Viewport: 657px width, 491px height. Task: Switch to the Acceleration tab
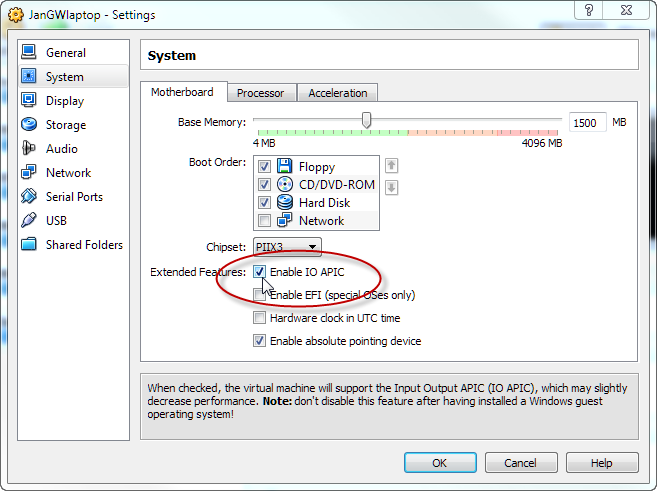click(x=337, y=93)
